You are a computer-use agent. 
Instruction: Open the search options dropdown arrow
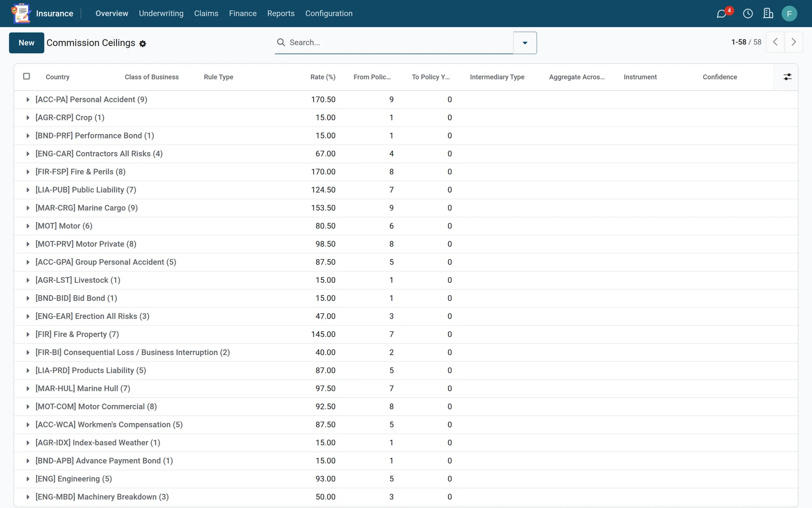[525, 43]
